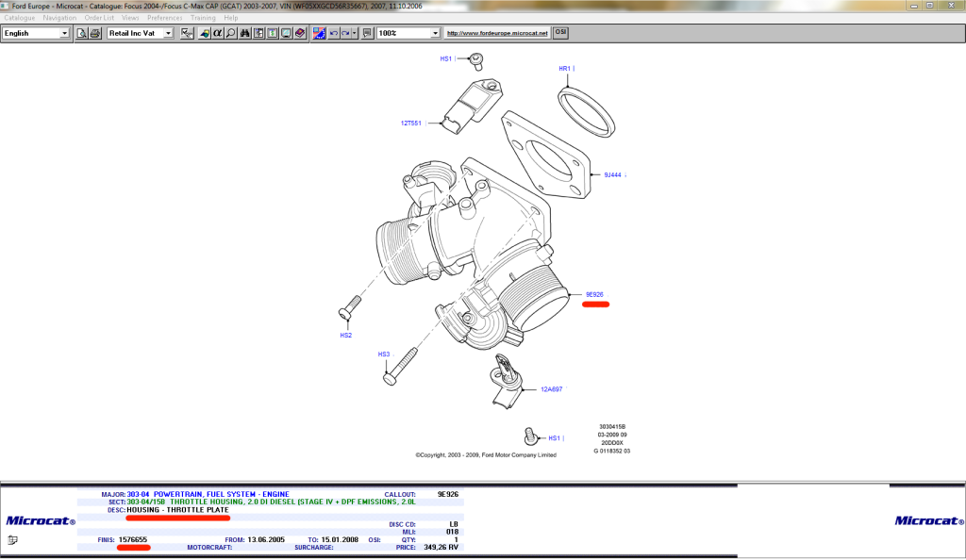Open the Preferences menu

click(x=165, y=18)
